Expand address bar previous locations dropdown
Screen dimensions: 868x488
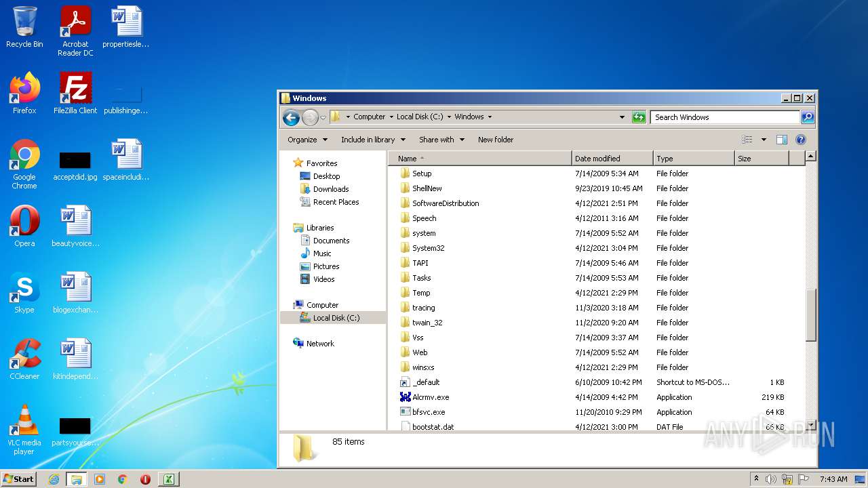point(623,117)
